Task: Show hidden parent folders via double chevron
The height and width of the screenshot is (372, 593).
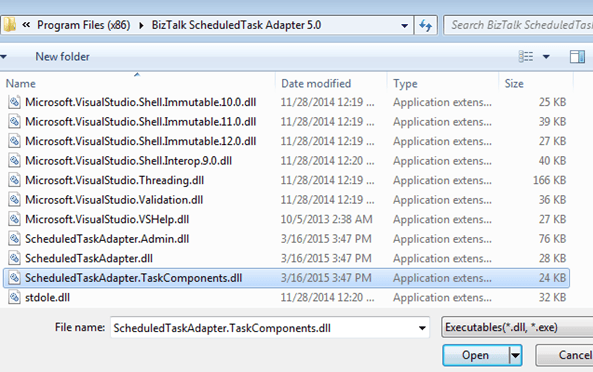Action: click(x=26, y=25)
